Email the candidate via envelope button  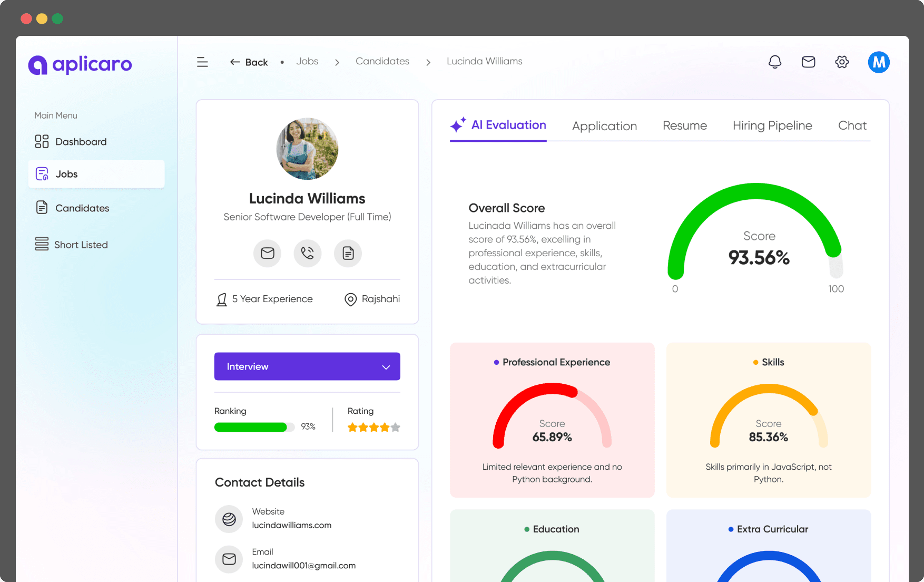pyautogui.click(x=268, y=254)
